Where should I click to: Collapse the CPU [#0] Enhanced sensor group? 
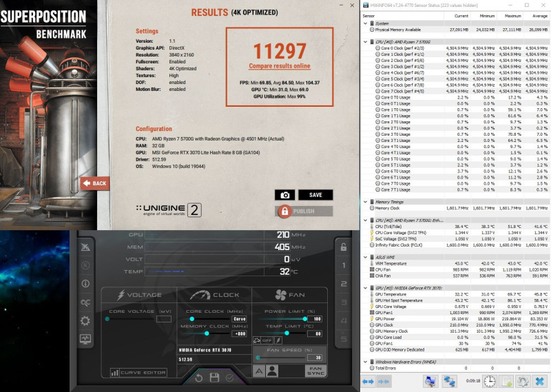pos(366,220)
